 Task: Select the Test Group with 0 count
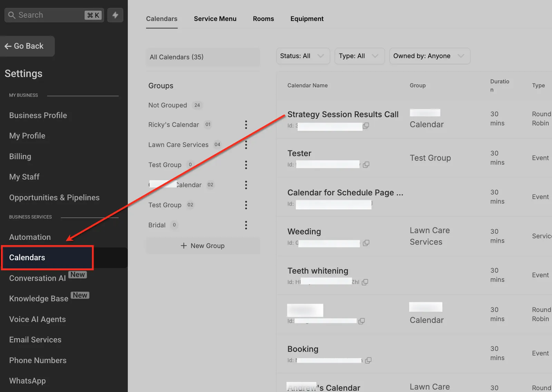point(165,165)
